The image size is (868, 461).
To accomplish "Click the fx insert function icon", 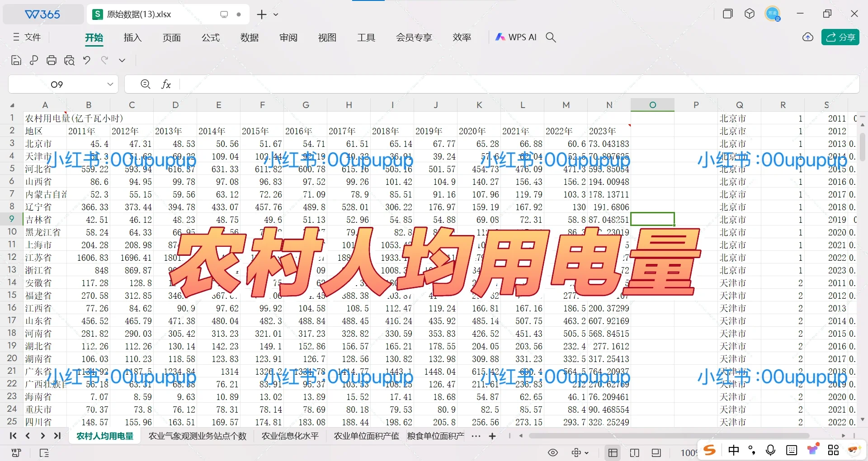I will 166,84.
